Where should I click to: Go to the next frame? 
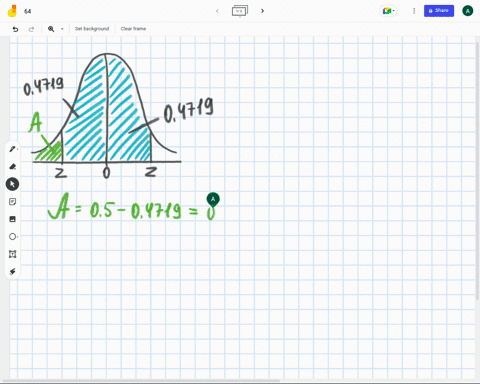point(262,11)
